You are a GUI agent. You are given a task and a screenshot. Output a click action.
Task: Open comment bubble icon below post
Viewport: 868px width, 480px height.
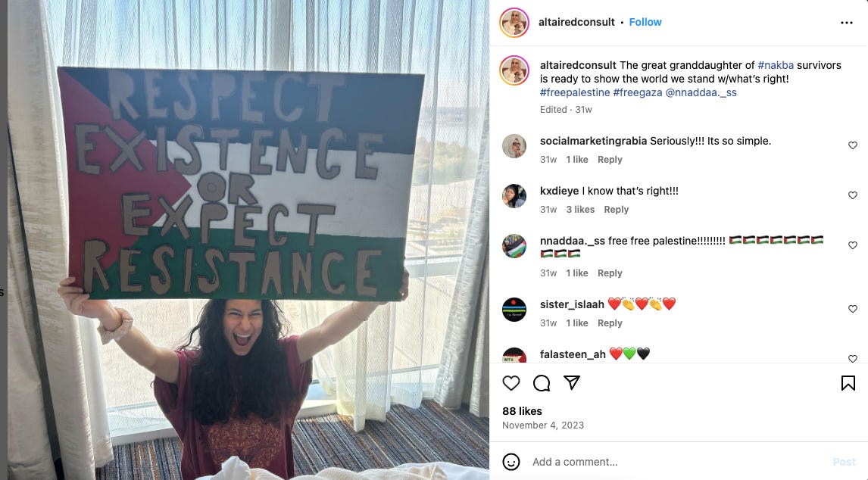coord(542,383)
